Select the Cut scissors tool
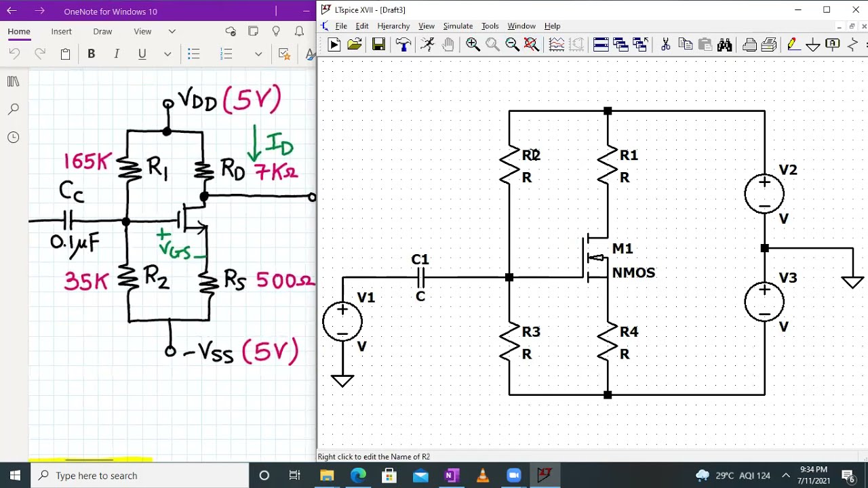The width and height of the screenshot is (868, 488). (665, 45)
